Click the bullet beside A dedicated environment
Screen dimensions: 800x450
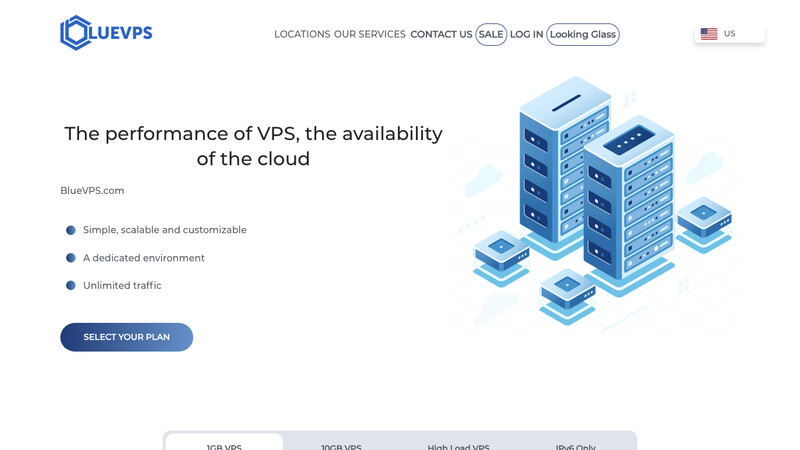(71, 258)
